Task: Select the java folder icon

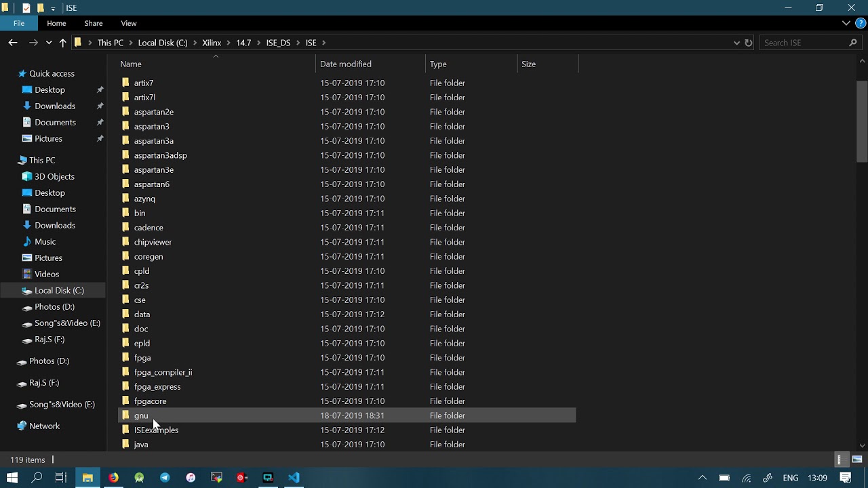Action: point(125,445)
